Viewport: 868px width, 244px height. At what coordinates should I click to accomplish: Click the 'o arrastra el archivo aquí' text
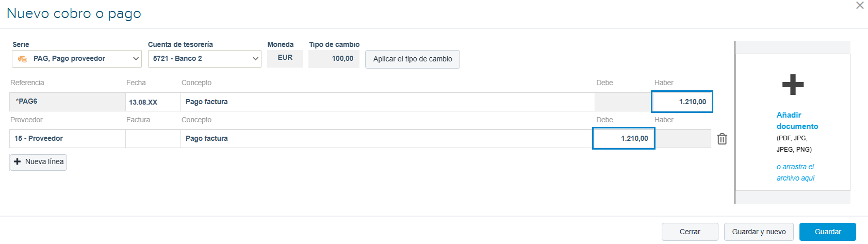coord(796,172)
